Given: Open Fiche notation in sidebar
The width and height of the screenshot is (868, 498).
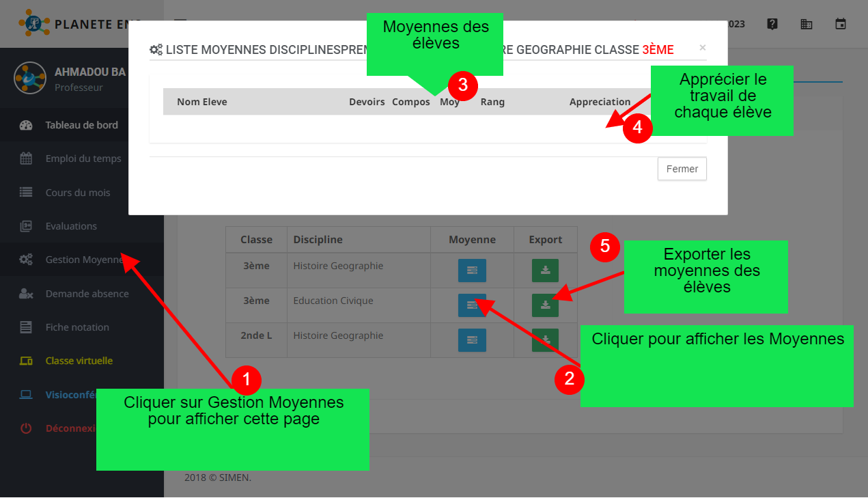Looking at the screenshot, I should pyautogui.click(x=77, y=327).
